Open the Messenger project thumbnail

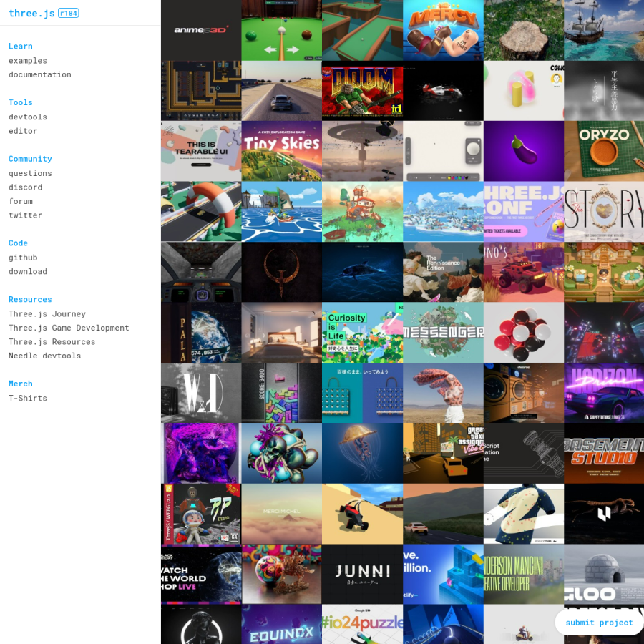[443, 332]
